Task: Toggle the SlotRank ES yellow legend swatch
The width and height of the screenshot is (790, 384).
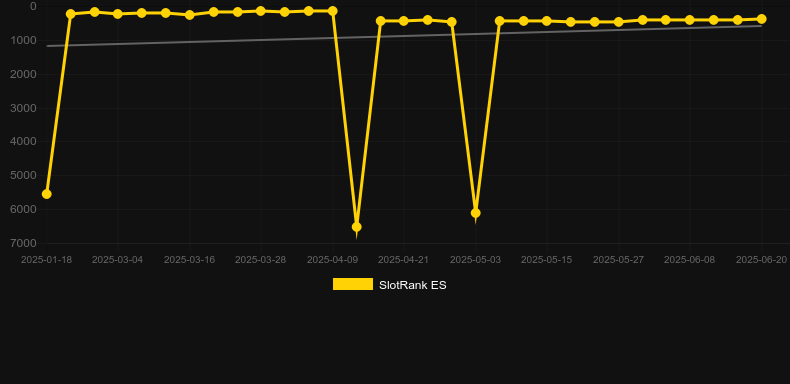Action: coord(353,284)
